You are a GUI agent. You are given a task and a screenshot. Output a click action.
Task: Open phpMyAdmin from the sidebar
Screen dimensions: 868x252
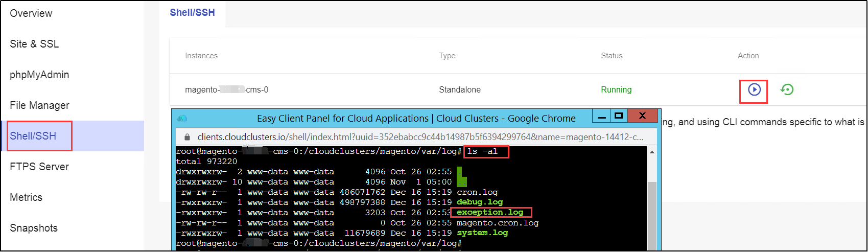39,75
